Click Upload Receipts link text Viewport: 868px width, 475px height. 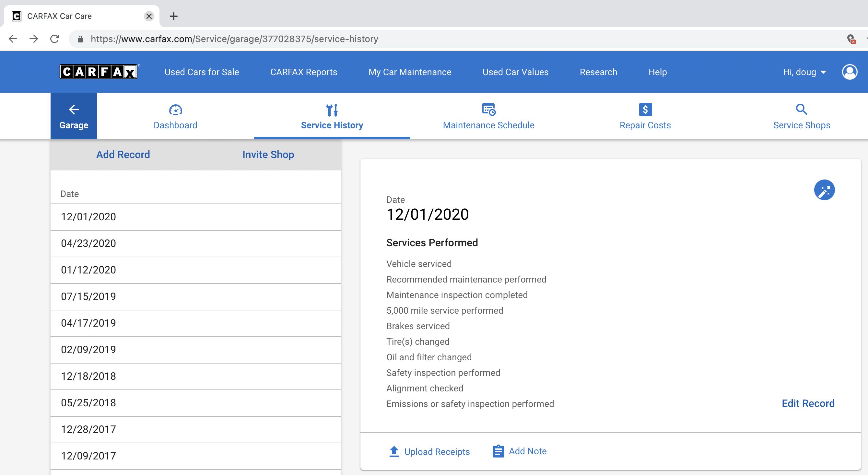[x=437, y=452]
